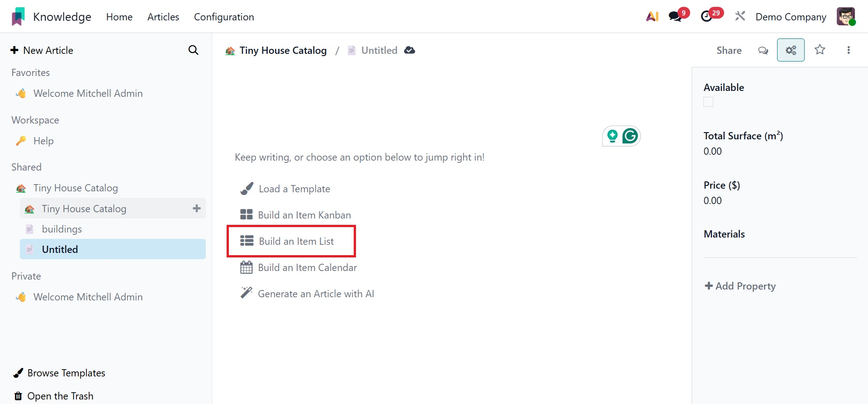Open the comments chat panel icon

pos(763,50)
